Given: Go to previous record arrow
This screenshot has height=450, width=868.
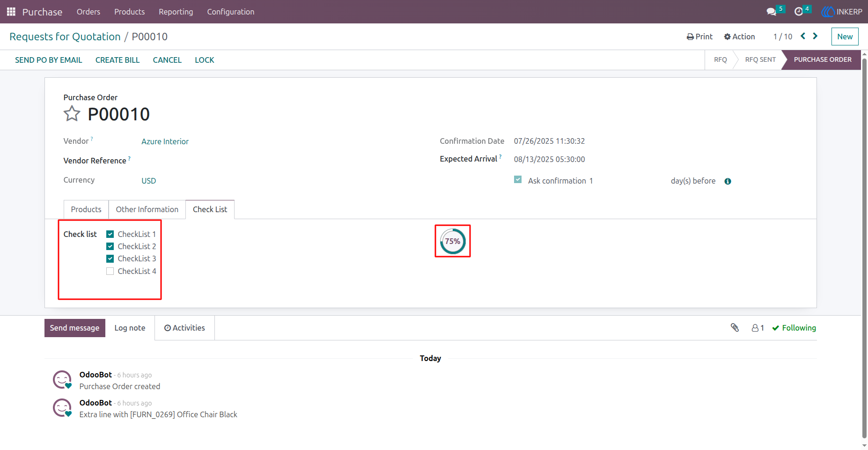Looking at the screenshot, I should pos(803,36).
